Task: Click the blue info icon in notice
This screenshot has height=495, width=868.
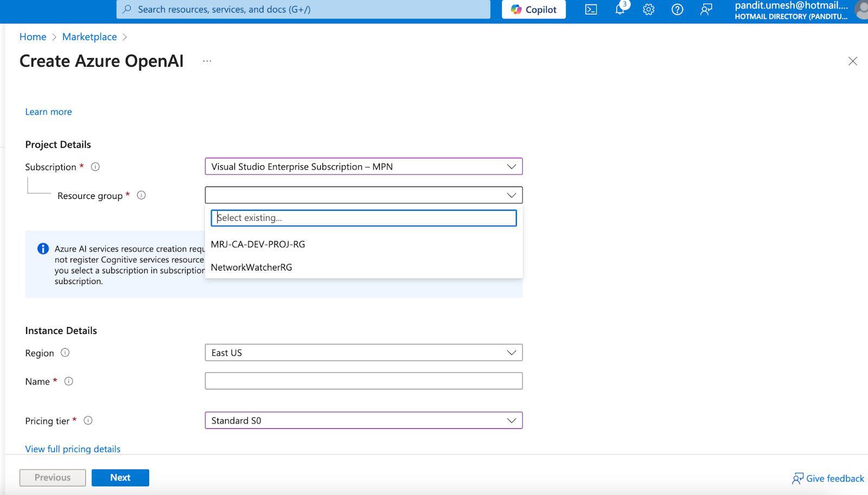Action: (43, 249)
